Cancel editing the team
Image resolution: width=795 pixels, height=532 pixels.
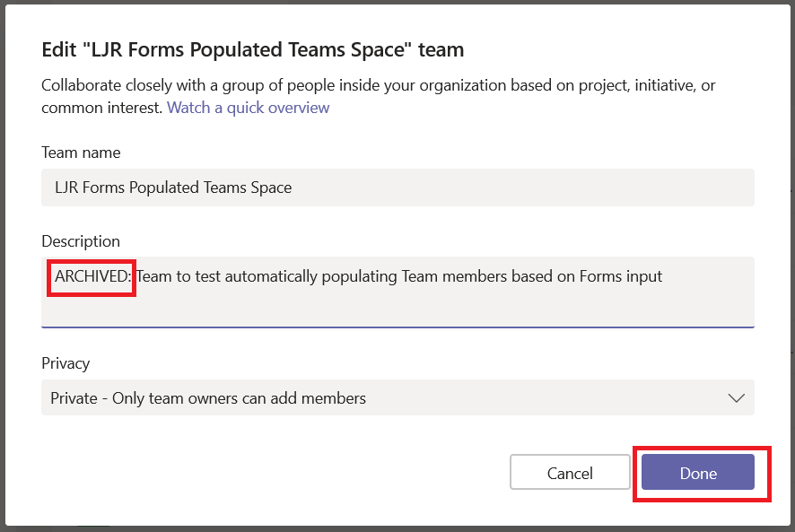click(570, 472)
